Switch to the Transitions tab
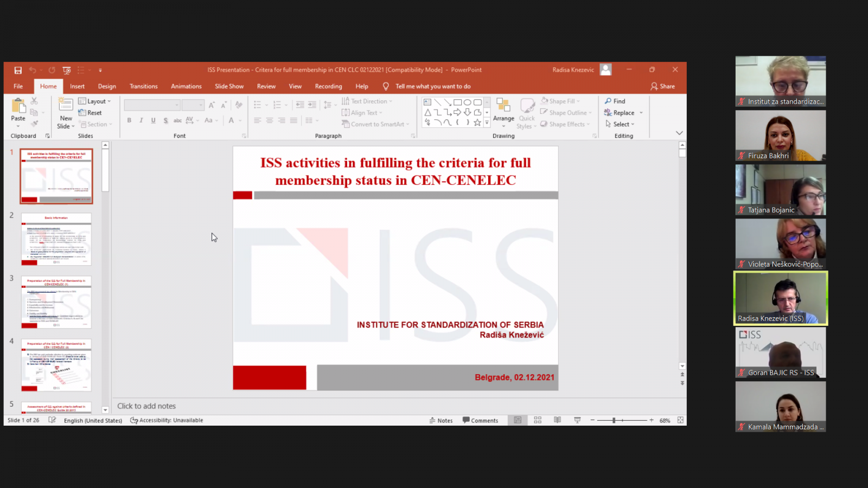 (143, 86)
